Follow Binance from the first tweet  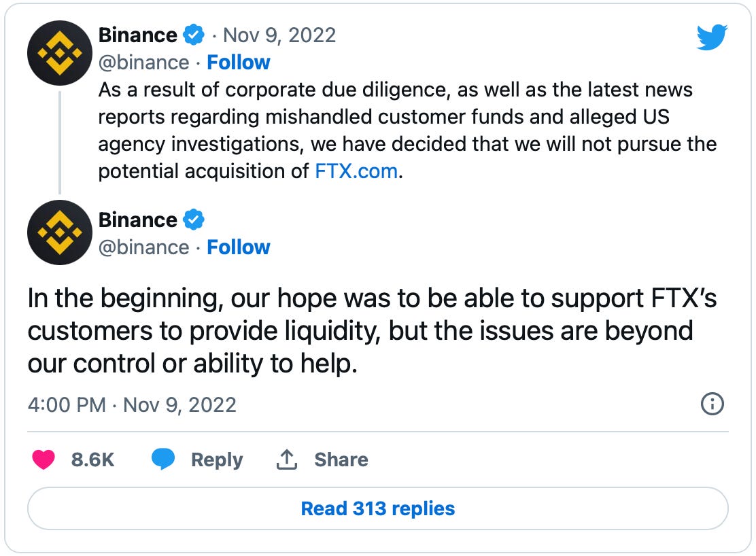pos(239,63)
